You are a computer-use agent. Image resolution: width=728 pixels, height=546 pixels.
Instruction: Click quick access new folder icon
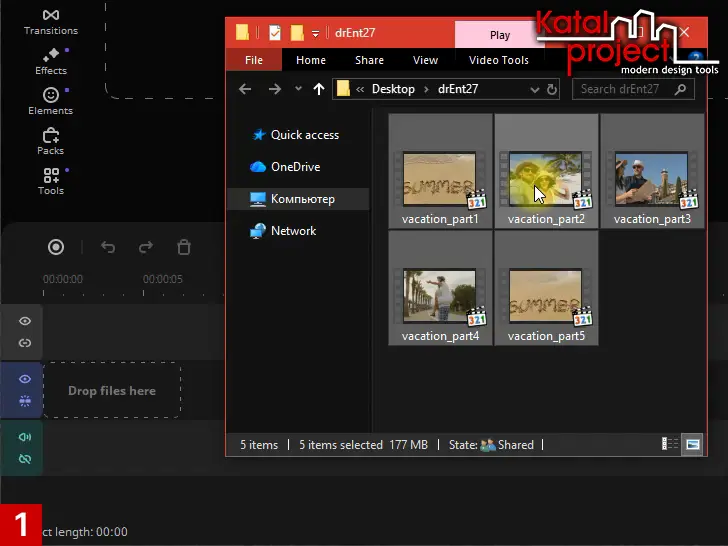[297, 33]
